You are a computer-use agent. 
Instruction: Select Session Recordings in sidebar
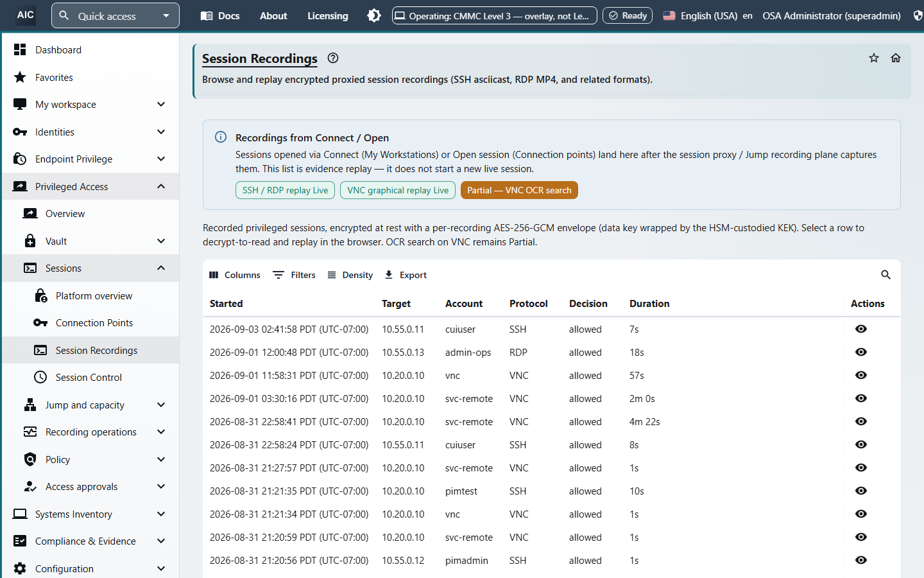pos(90,350)
